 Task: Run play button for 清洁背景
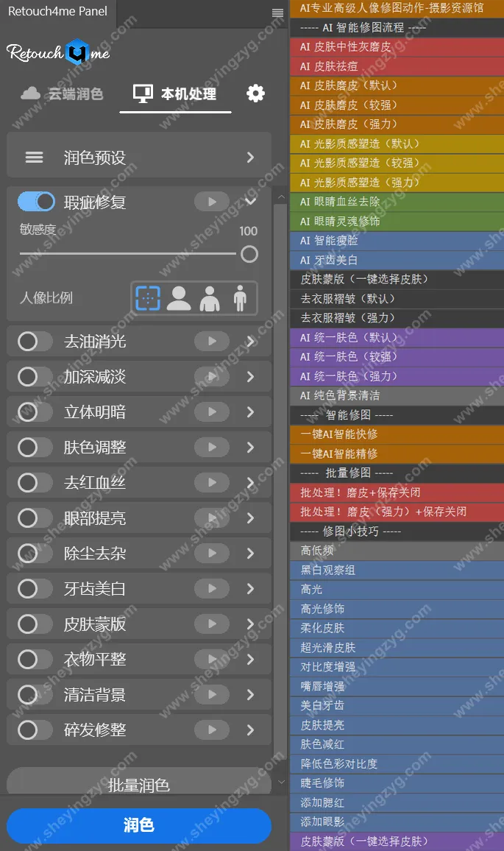[x=212, y=694]
